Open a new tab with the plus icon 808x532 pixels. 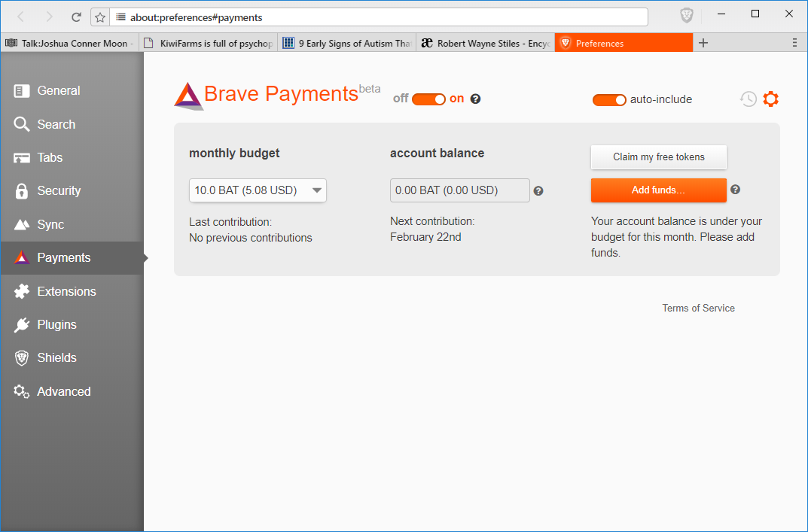pyautogui.click(x=703, y=43)
